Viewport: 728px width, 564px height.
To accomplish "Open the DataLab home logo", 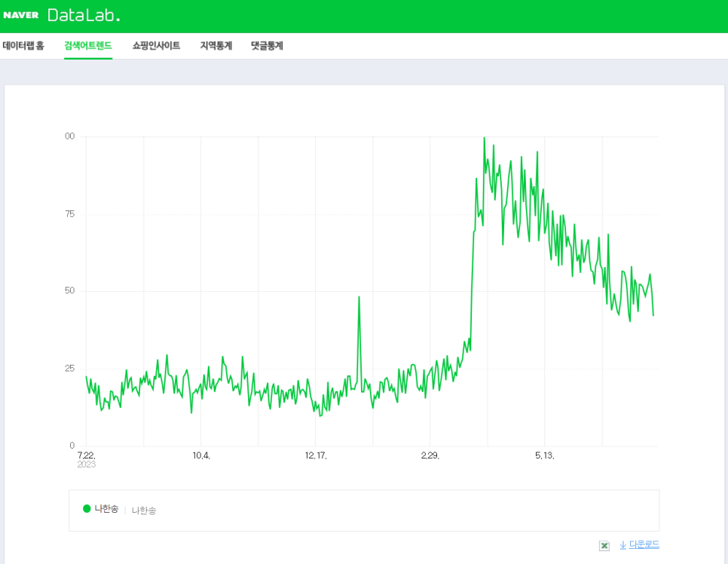I will 84,15.
